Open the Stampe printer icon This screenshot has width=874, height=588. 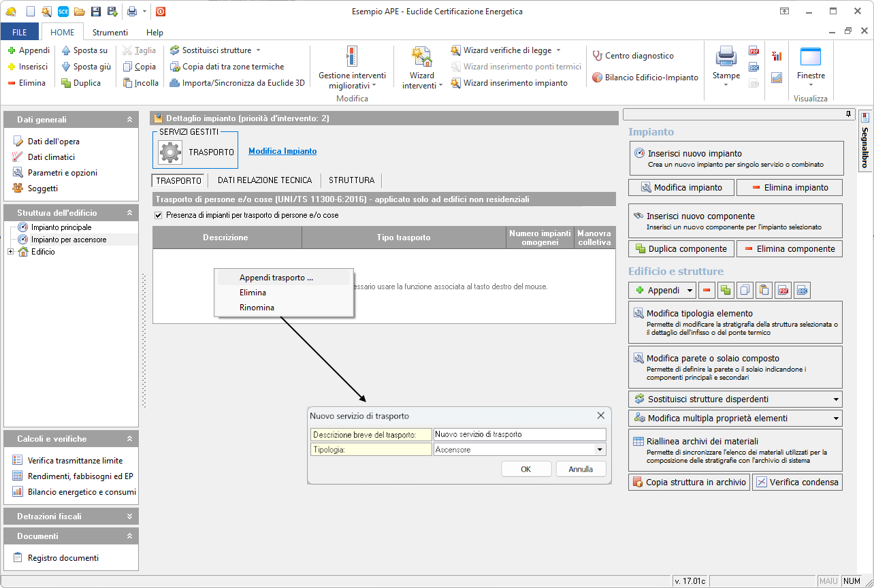coord(726,57)
